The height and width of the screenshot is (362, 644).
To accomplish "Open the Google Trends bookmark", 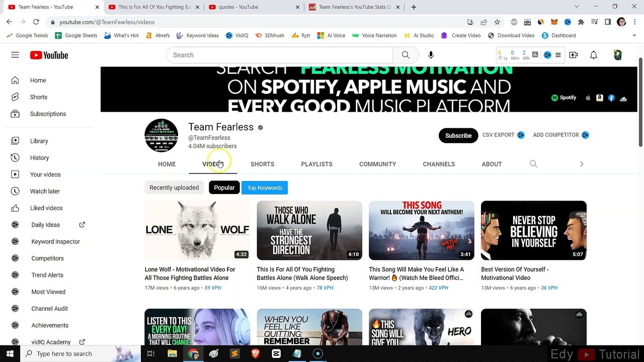I will click(27, 36).
